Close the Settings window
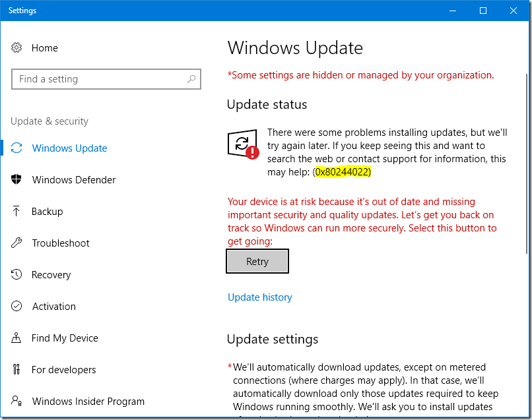The image size is (532, 420). pyautogui.click(x=514, y=11)
